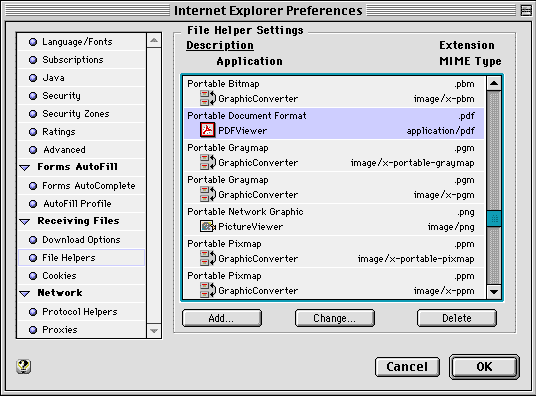Viewport: 536px width, 396px height.
Task: Select the Portable Bitmap entry
Action: click(x=334, y=91)
